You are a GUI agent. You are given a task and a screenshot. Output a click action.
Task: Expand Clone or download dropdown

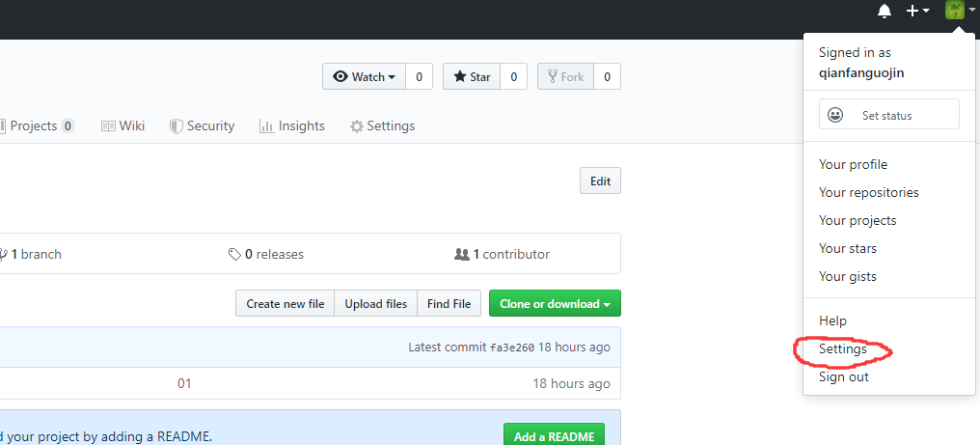pyautogui.click(x=555, y=303)
